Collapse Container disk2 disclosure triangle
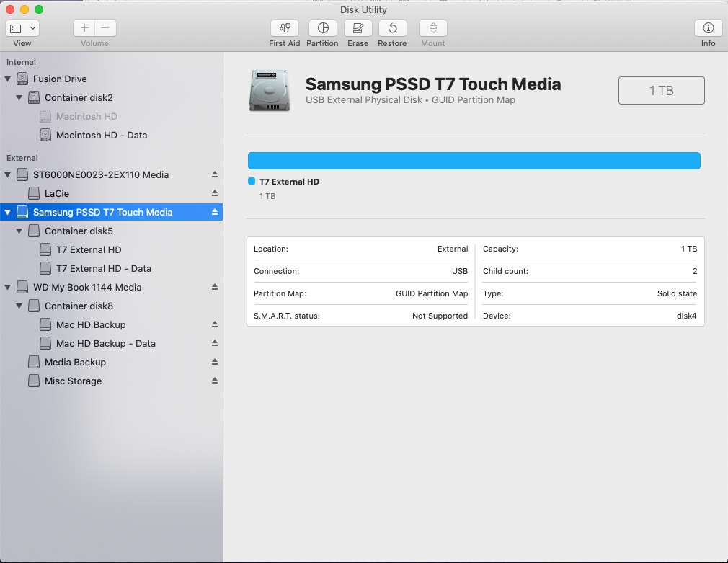The image size is (728, 563). [19, 97]
